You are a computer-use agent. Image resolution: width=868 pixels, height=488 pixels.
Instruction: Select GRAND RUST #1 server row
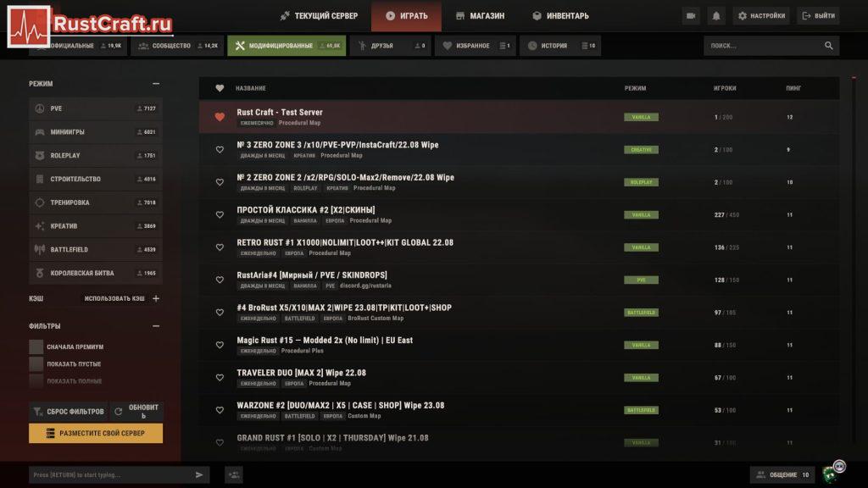click(x=520, y=442)
